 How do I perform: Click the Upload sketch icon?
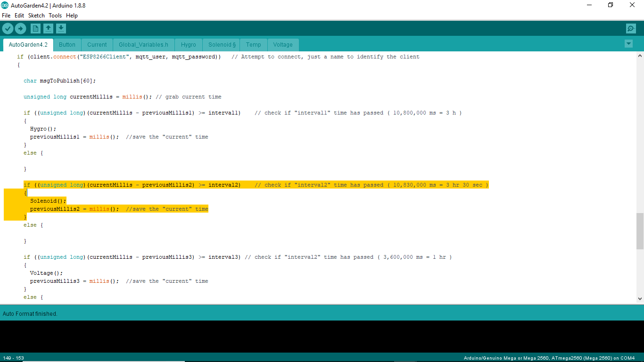pyautogui.click(x=20, y=28)
